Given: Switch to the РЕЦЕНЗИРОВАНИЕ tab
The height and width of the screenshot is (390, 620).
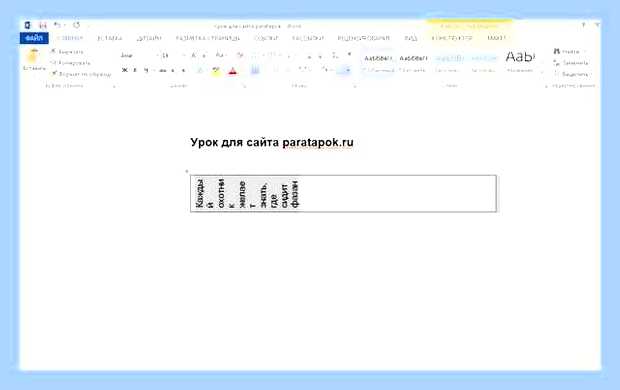Looking at the screenshot, I should click(x=363, y=38).
